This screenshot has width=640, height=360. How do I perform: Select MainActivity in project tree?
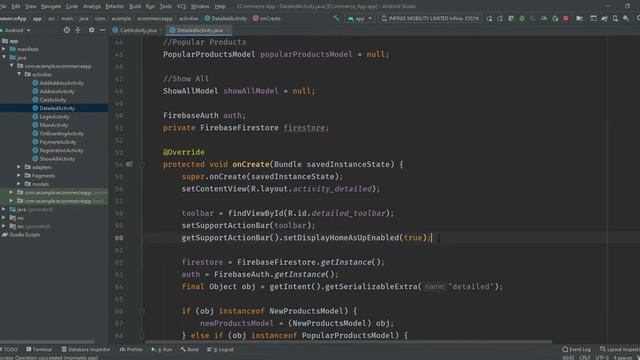tap(50, 125)
